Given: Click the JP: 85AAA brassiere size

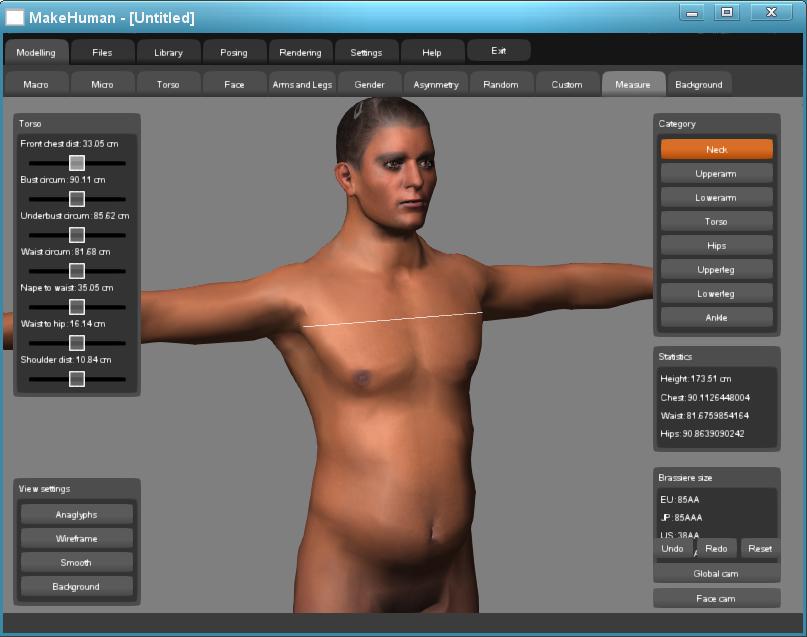Looking at the screenshot, I should click(x=681, y=517).
